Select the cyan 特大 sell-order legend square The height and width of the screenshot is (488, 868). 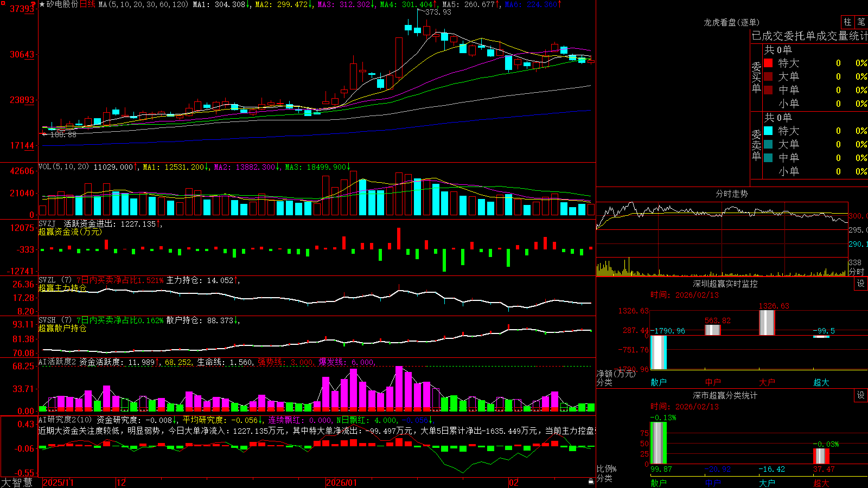point(768,131)
